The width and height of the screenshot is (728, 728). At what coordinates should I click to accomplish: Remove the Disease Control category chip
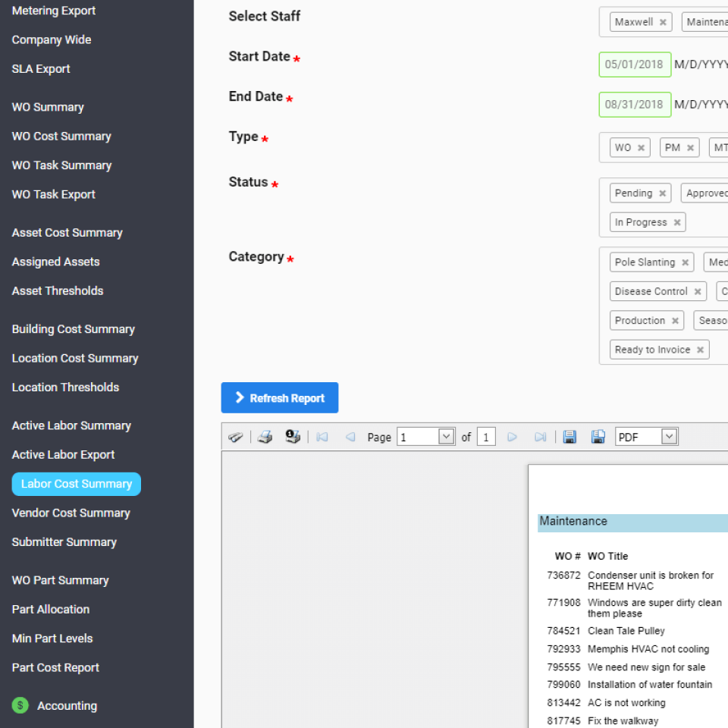click(x=697, y=290)
